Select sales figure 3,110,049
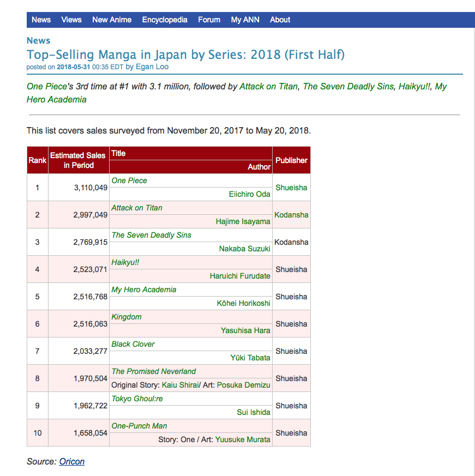The width and height of the screenshot is (475, 476). click(91, 188)
